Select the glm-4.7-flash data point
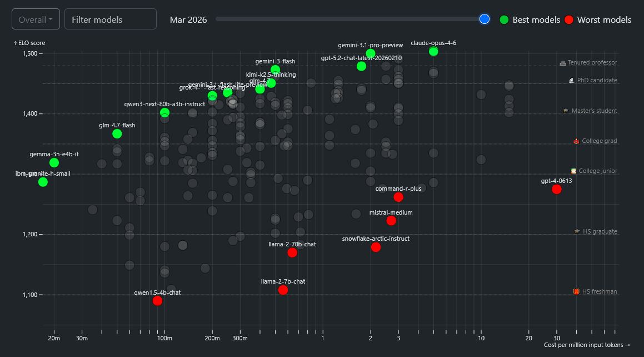 coord(117,133)
